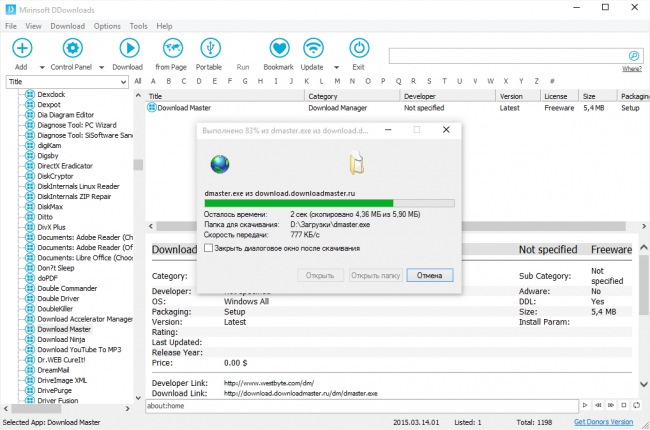Filter by All in the alphabet bar
650x430 pixels.
(x=138, y=81)
